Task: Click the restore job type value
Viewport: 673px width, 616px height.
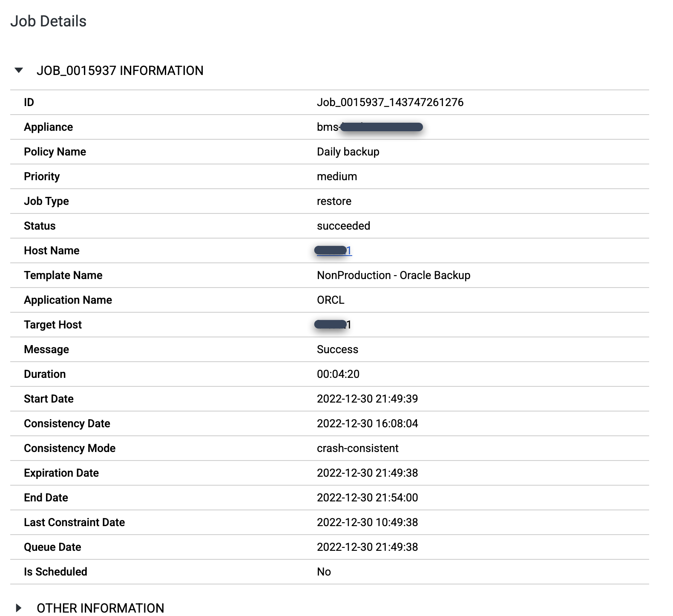Action: pyautogui.click(x=334, y=201)
